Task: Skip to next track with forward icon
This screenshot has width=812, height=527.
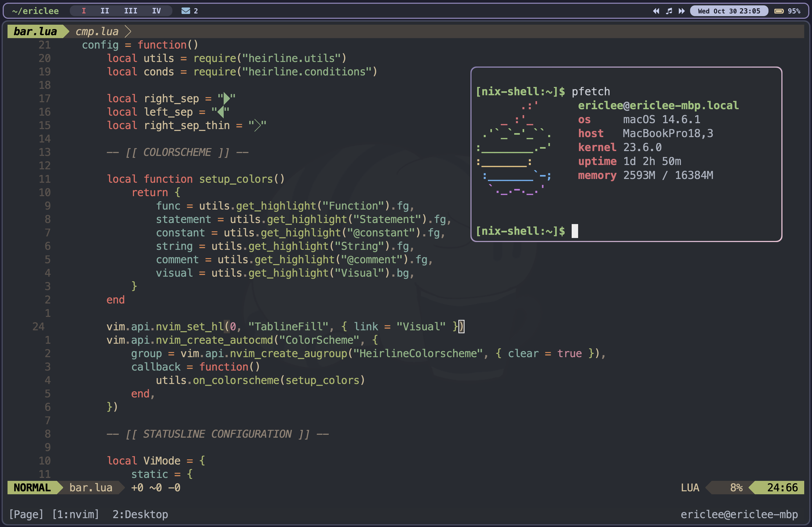Action: [682, 11]
